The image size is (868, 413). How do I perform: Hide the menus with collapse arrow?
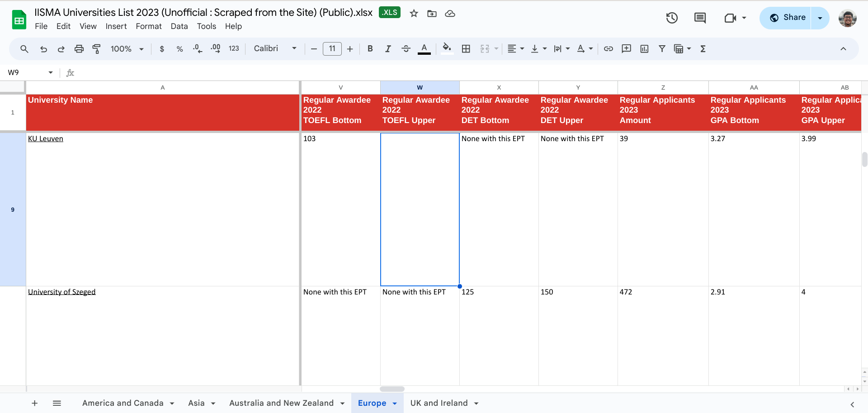[x=843, y=49]
